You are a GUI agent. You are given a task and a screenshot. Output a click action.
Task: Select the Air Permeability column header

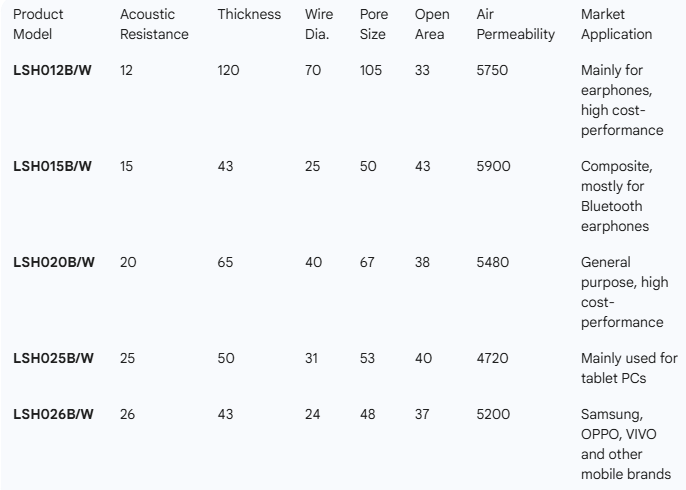(516, 25)
